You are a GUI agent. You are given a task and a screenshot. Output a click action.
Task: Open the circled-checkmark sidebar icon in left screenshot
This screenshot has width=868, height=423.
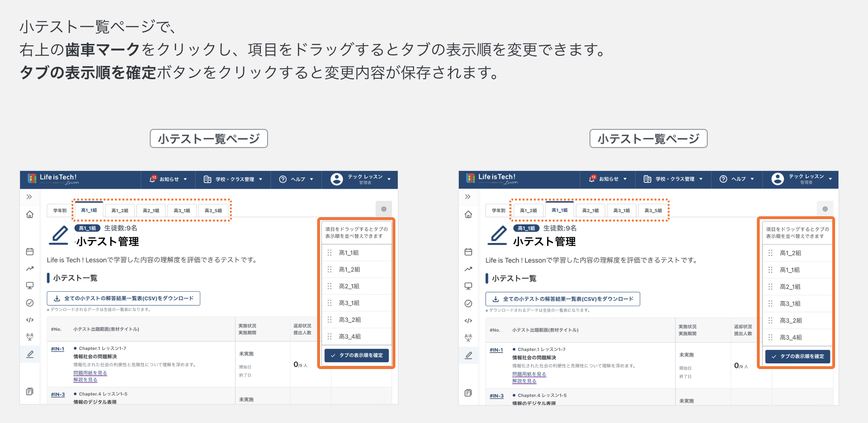pyautogui.click(x=30, y=303)
